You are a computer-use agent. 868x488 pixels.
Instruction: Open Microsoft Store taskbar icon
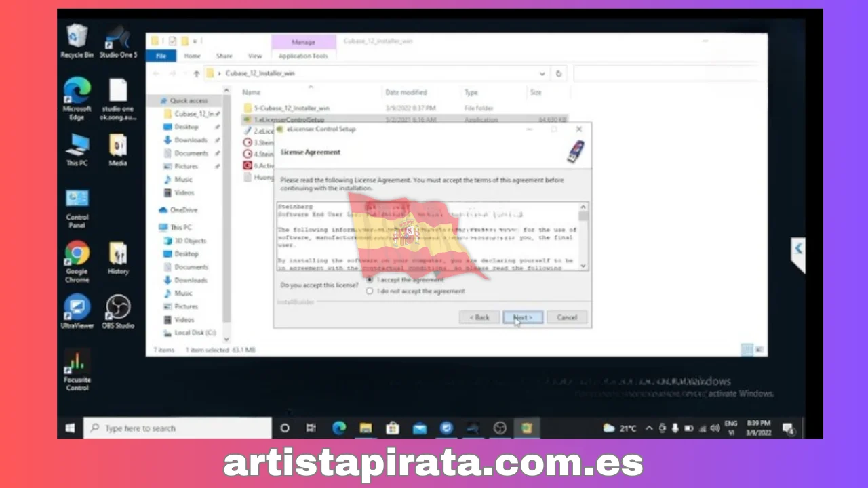(x=393, y=428)
